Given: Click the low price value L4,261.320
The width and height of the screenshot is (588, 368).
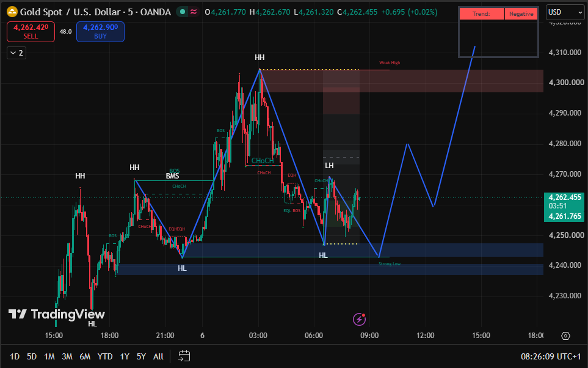Looking at the screenshot, I should 313,12.
